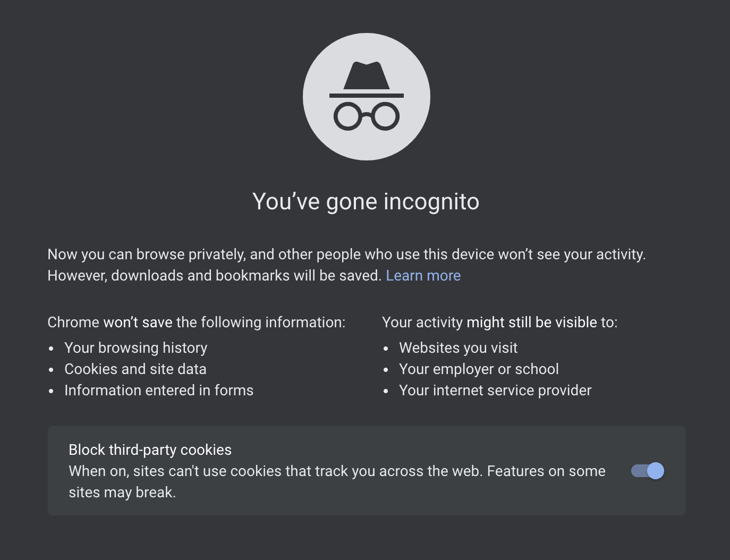Viewport: 730px width, 560px height.
Task: Click 'Your employer or school' list entry
Action: [479, 369]
